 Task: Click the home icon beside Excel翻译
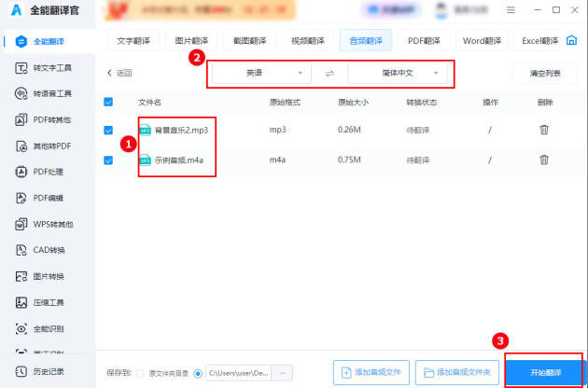pyautogui.click(x=571, y=40)
